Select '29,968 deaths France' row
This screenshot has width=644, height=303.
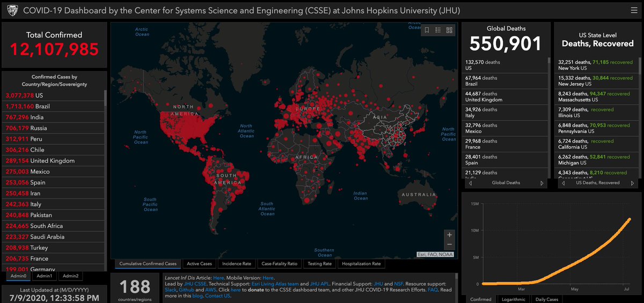[504, 144]
